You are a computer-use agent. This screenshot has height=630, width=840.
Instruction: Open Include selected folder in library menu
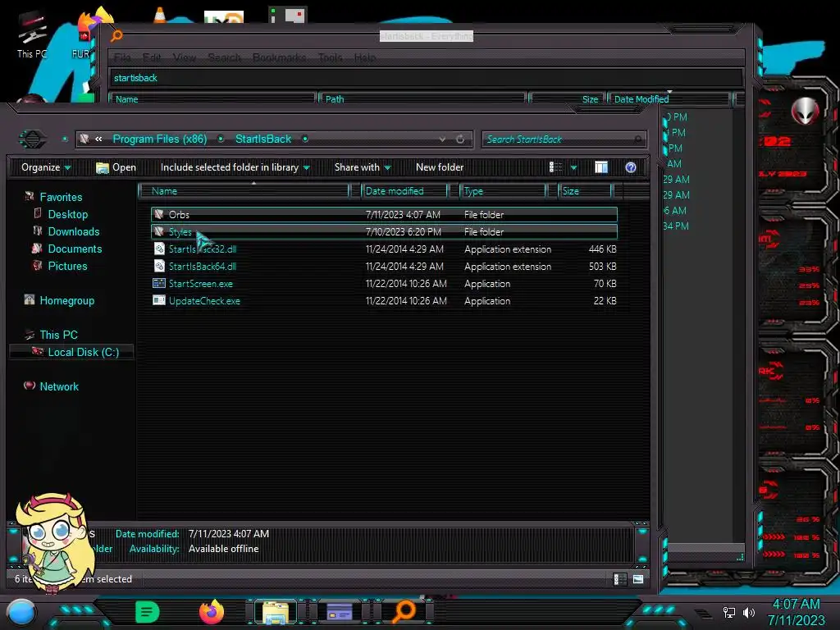point(235,167)
